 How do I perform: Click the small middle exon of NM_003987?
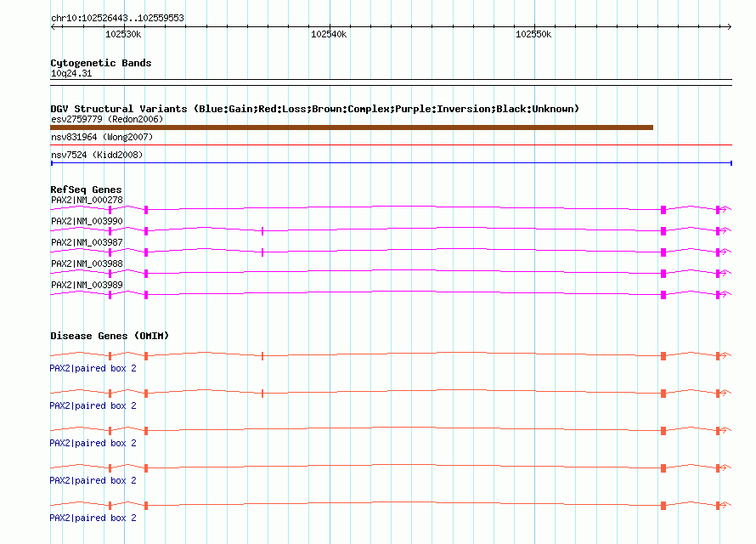click(262, 252)
